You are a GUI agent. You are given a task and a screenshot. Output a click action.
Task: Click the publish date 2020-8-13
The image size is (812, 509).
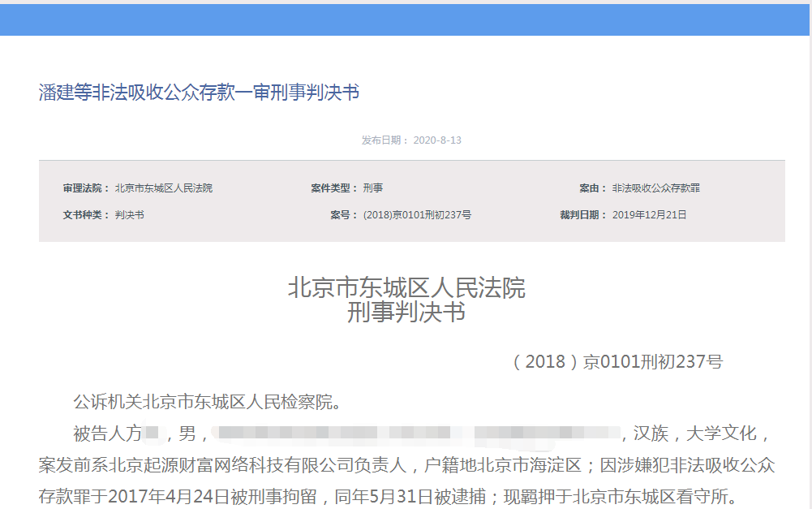point(438,139)
